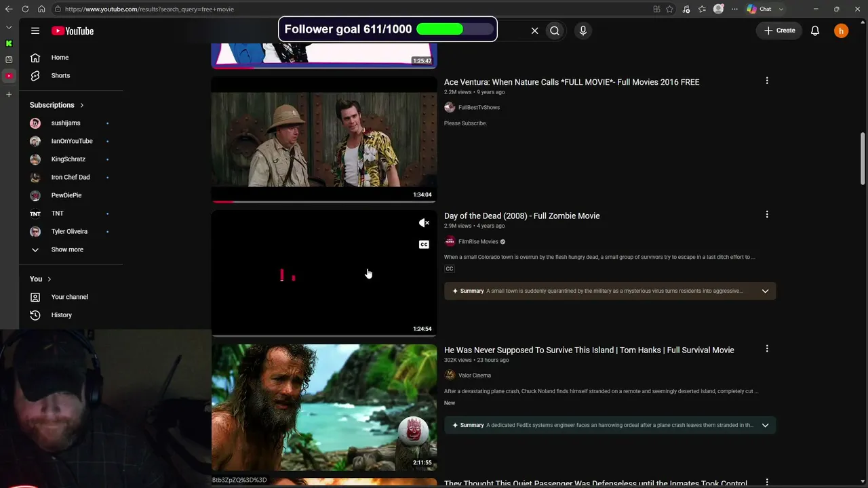
Task: Open the IanOnYouTube channel
Action: (71, 141)
